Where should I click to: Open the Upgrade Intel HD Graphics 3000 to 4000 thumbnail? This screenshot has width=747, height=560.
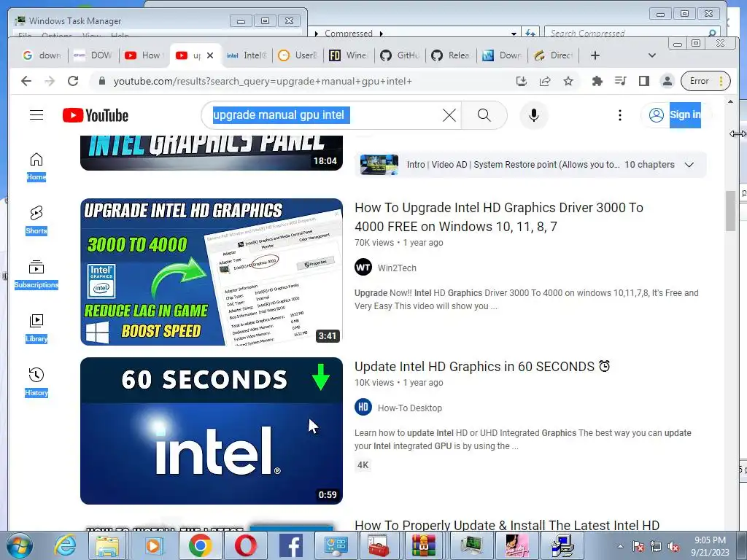click(212, 272)
